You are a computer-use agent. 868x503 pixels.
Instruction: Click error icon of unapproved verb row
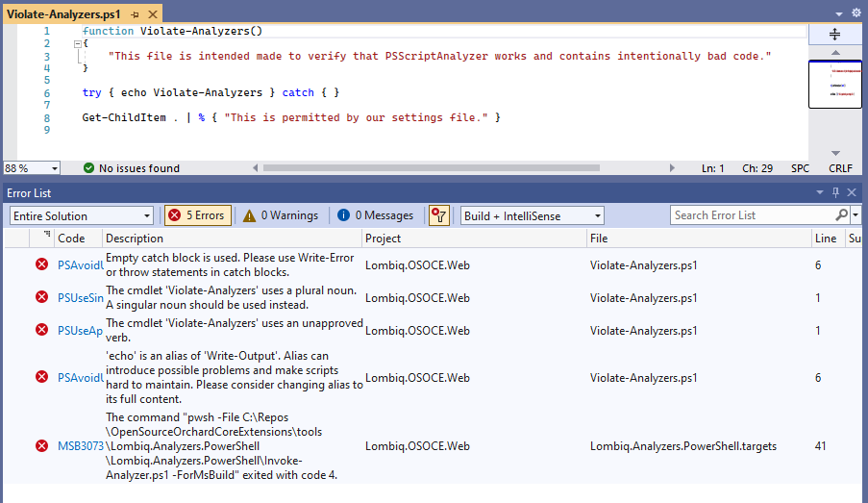pyautogui.click(x=41, y=330)
